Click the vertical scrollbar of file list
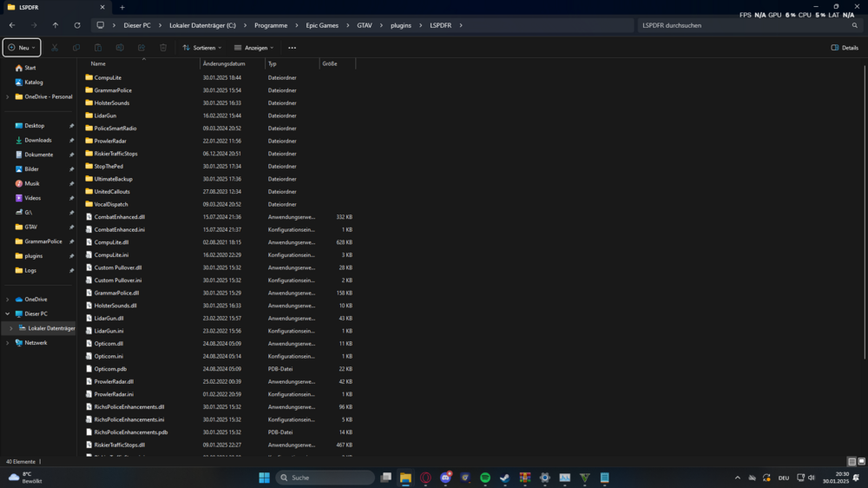The width and height of the screenshot is (868, 488). point(865,212)
